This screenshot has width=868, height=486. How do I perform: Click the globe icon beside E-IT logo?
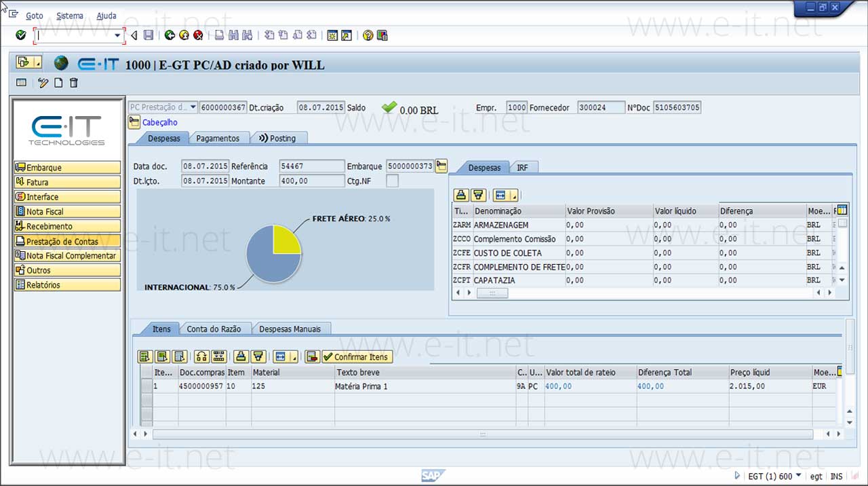(x=61, y=63)
